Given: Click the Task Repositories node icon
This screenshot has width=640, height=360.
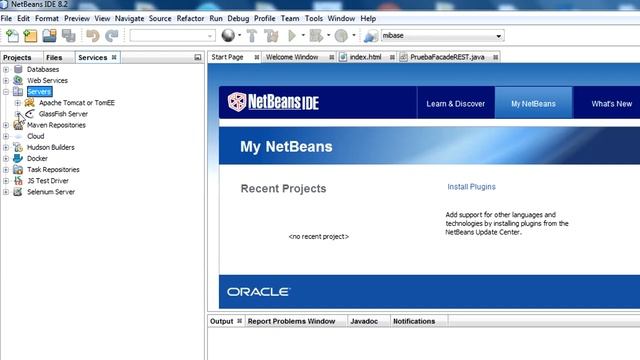Looking at the screenshot, I should (18, 169).
